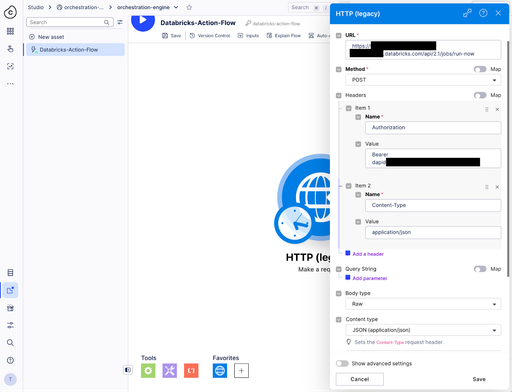This screenshot has width=512, height=392.
Task: Toggle the panel collapse icon near Tools
Action: (x=128, y=370)
